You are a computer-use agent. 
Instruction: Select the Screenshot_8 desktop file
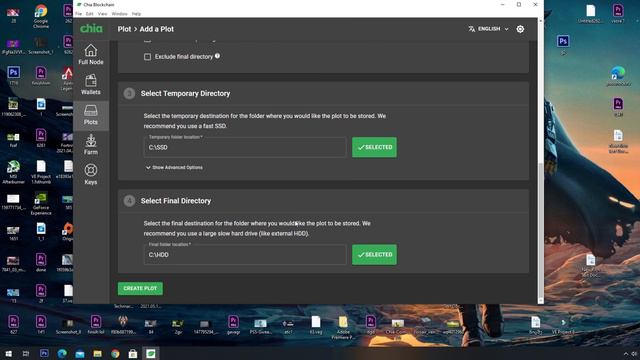click(68, 326)
